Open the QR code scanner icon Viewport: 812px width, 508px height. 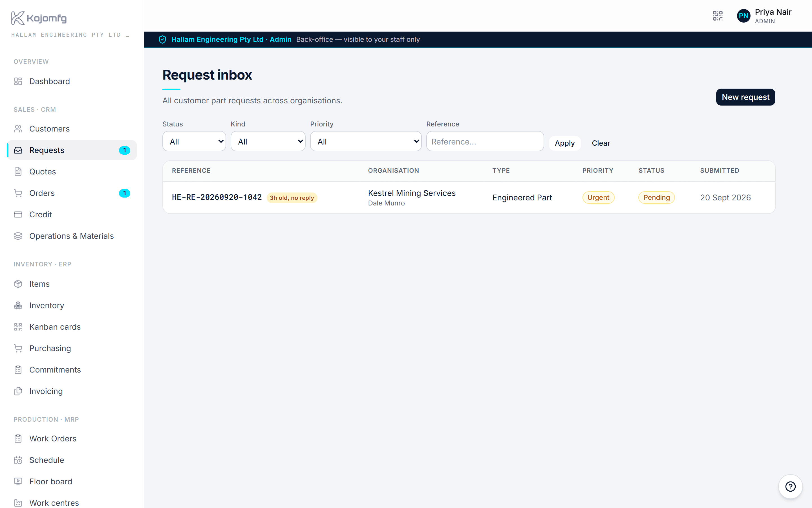coord(718,16)
